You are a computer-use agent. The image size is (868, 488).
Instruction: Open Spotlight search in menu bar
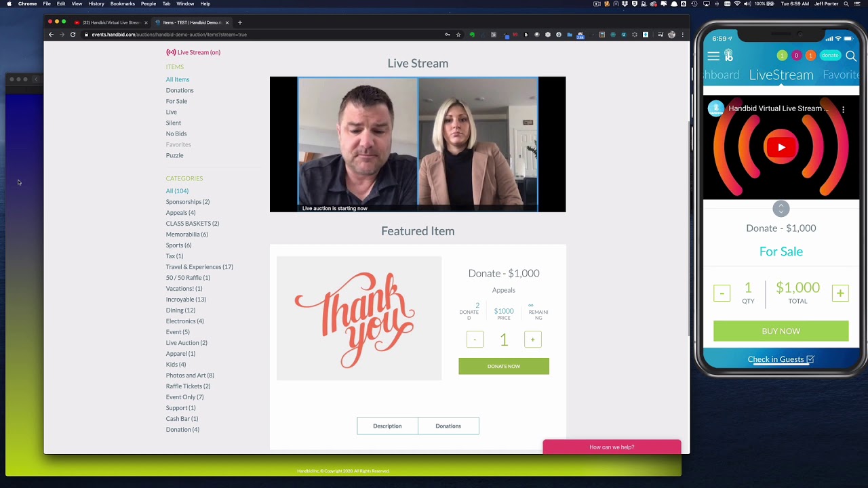(846, 4)
